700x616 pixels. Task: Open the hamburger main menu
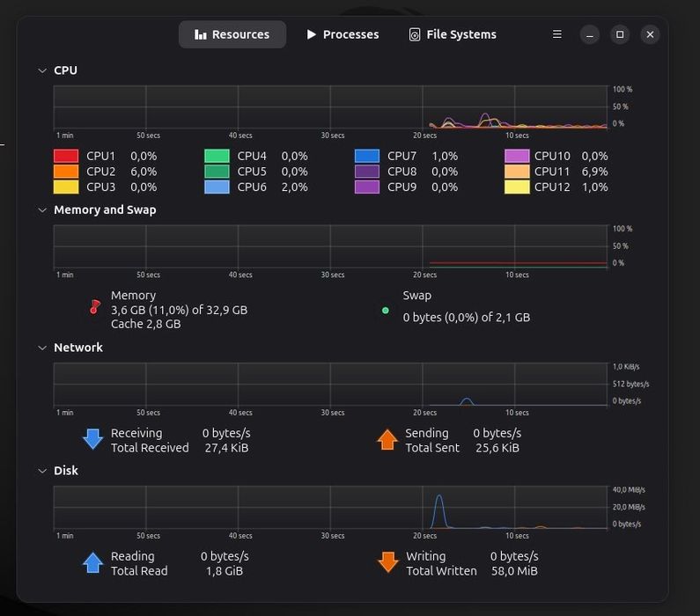click(x=556, y=34)
